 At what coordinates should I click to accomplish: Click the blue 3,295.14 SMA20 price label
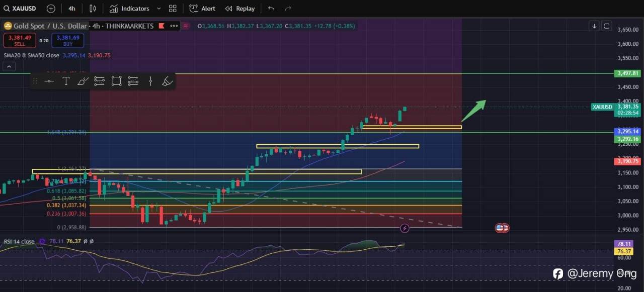(x=627, y=132)
